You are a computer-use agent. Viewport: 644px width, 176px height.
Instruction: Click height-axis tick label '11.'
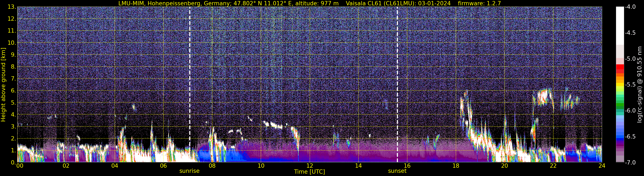pyautogui.click(x=12, y=31)
